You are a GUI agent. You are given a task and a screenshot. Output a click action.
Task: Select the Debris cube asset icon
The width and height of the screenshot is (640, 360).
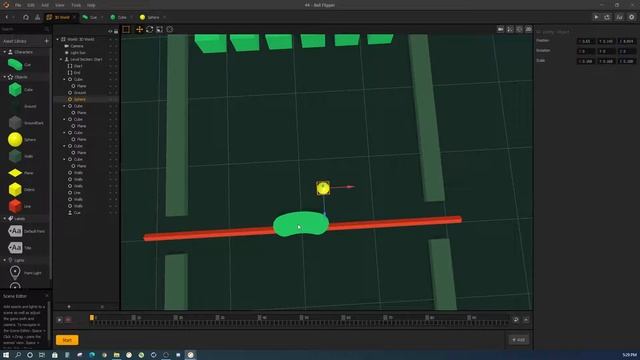click(x=15, y=190)
